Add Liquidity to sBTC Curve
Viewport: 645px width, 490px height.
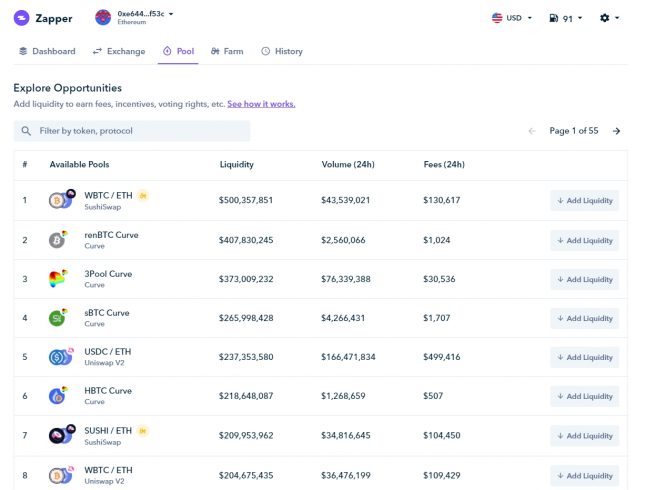[585, 318]
